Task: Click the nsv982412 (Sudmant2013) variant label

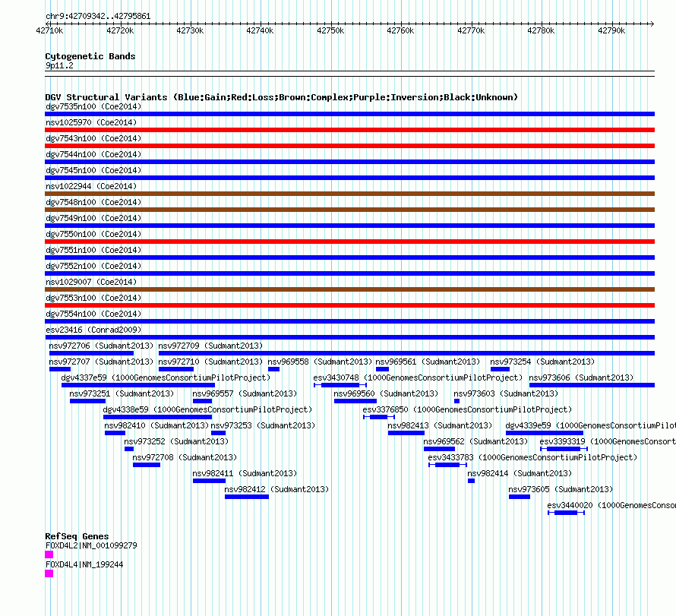Action: [x=276, y=489]
